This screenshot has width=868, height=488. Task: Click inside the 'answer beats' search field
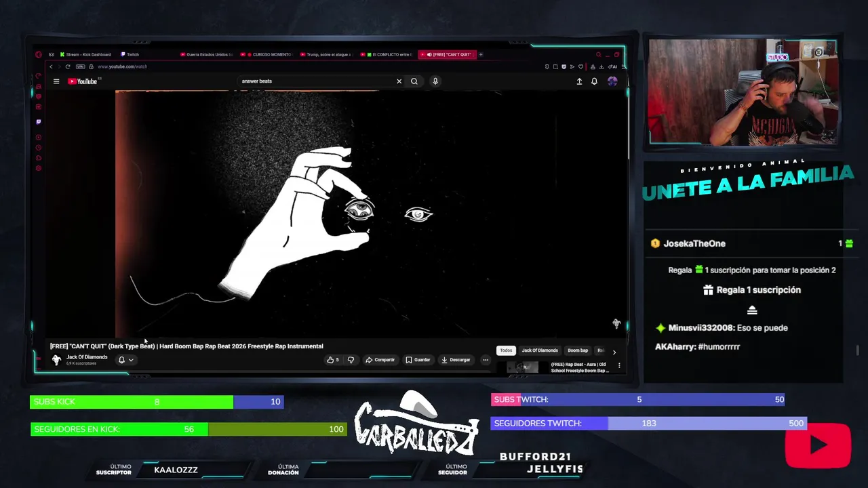(x=315, y=81)
